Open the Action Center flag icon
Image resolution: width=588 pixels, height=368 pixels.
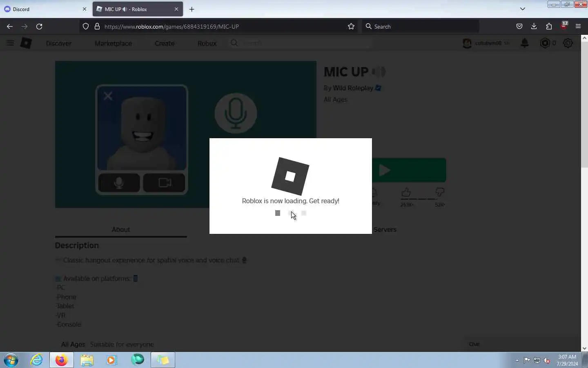[x=527, y=361]
